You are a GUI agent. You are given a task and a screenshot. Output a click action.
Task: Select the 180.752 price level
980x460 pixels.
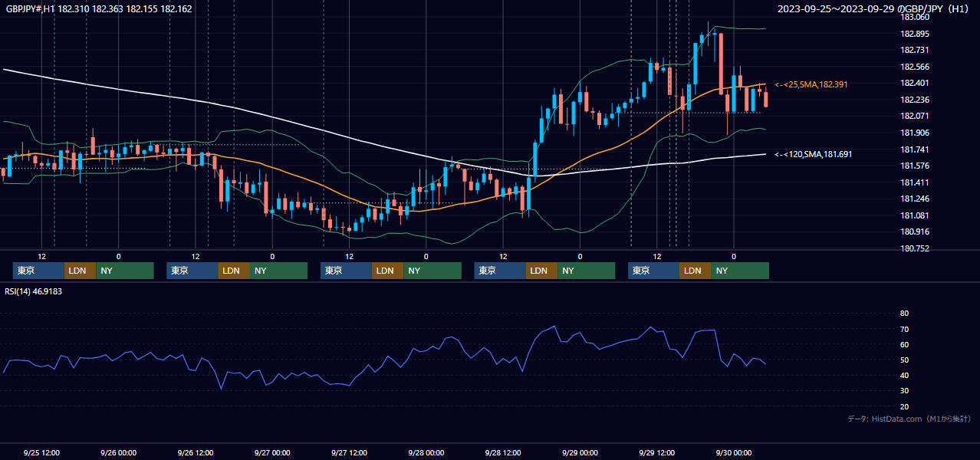914,248
